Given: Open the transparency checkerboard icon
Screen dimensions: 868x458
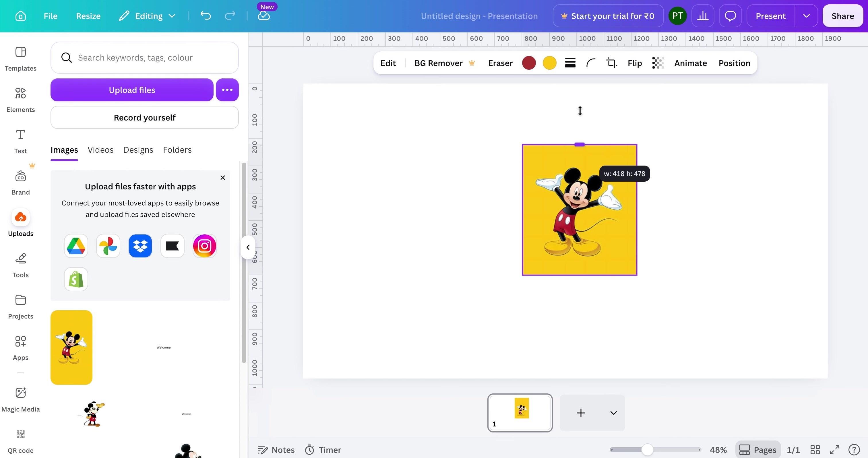Looking at the screenshot, I should 658,63.
